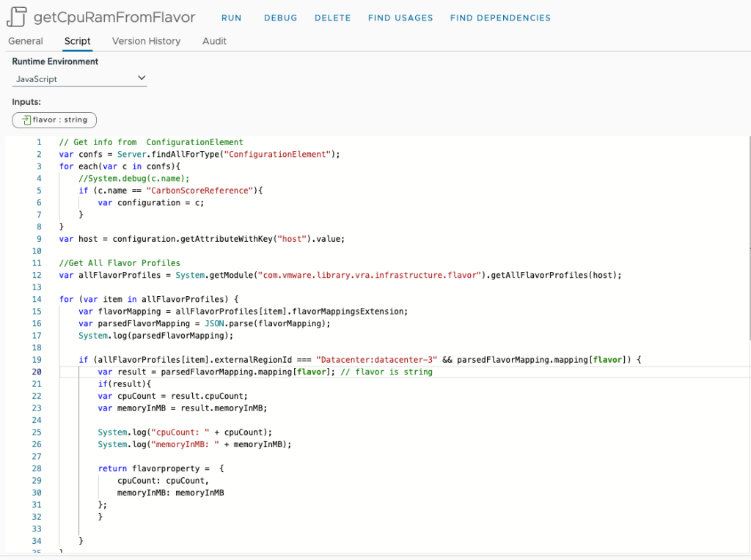Click the getCpuRamFromFlavor action title

114,18
